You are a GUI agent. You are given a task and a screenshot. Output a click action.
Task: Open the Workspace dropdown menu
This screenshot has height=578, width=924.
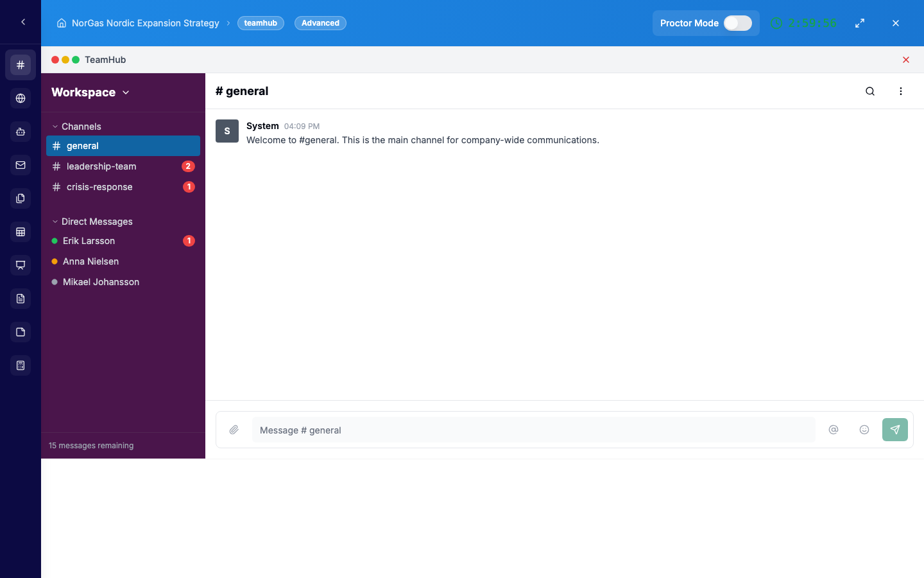tap(90, 92)
